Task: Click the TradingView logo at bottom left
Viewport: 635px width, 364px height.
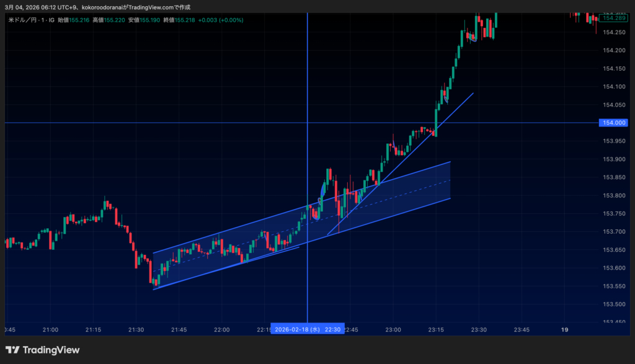Action: [42, 350]
